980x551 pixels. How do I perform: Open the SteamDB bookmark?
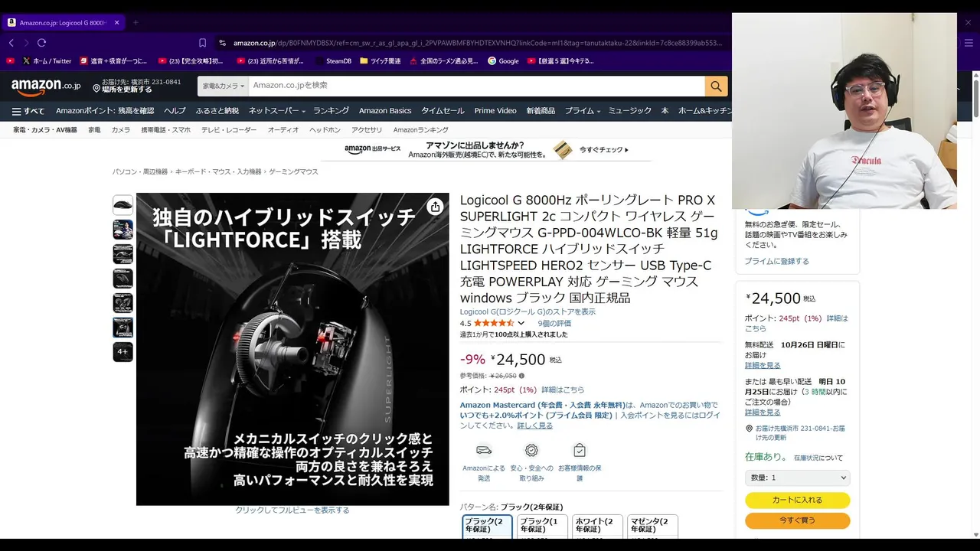point(332,60)
